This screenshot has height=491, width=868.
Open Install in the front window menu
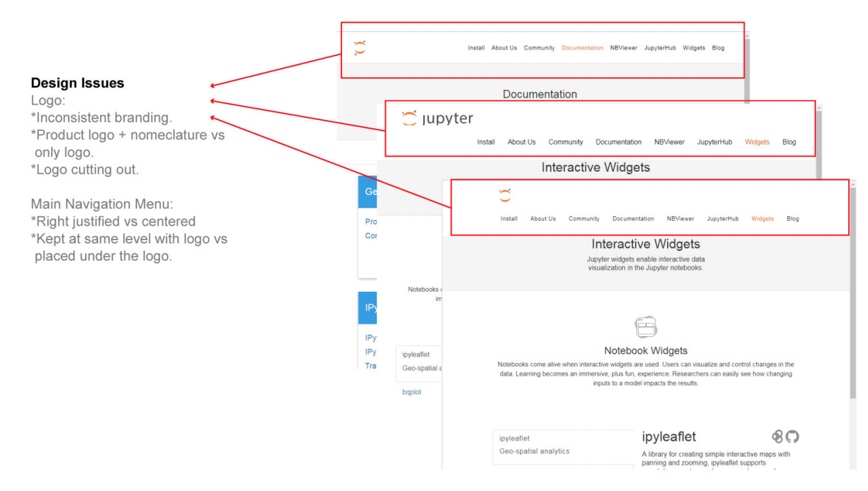509,219
